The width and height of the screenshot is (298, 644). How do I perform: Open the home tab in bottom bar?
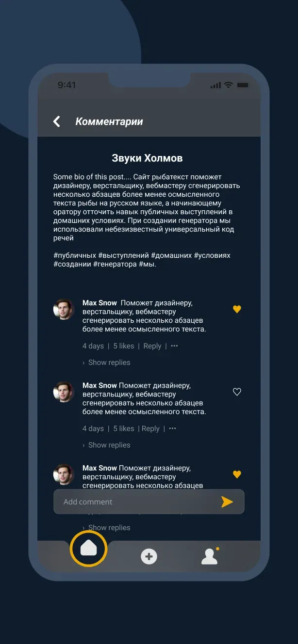tap(88, 549)
